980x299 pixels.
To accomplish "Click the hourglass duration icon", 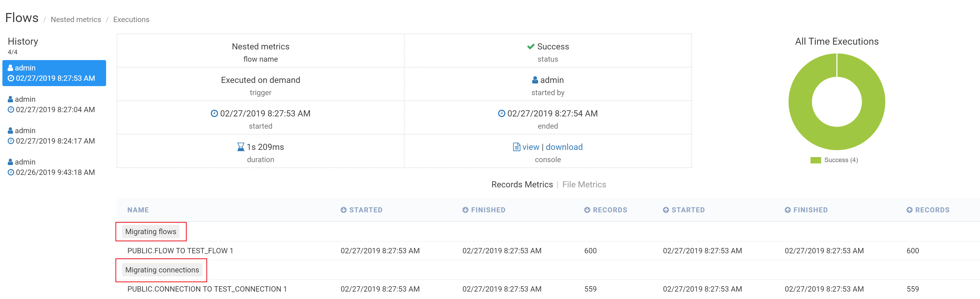I will [x=240, y=147].
